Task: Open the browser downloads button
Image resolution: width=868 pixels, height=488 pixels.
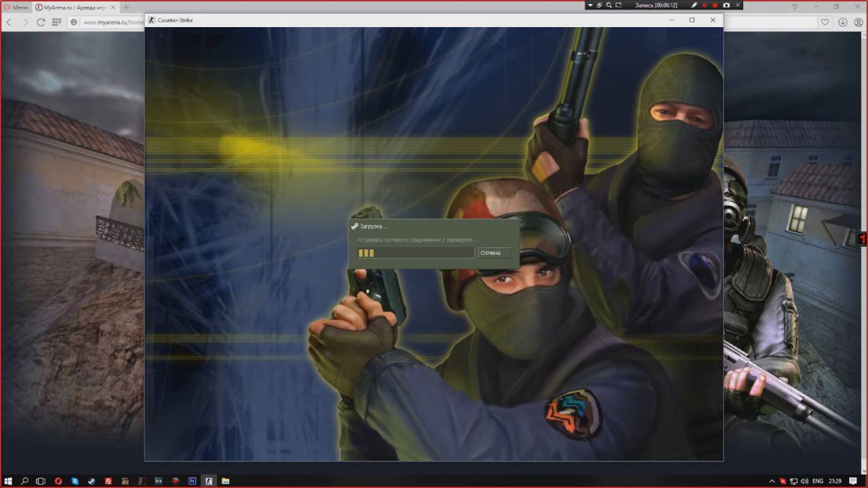Action: click(843, 22)
